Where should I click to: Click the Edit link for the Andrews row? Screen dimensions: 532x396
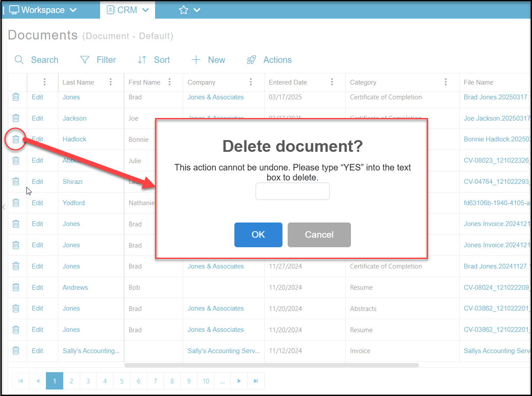click(x=38, y=287)
